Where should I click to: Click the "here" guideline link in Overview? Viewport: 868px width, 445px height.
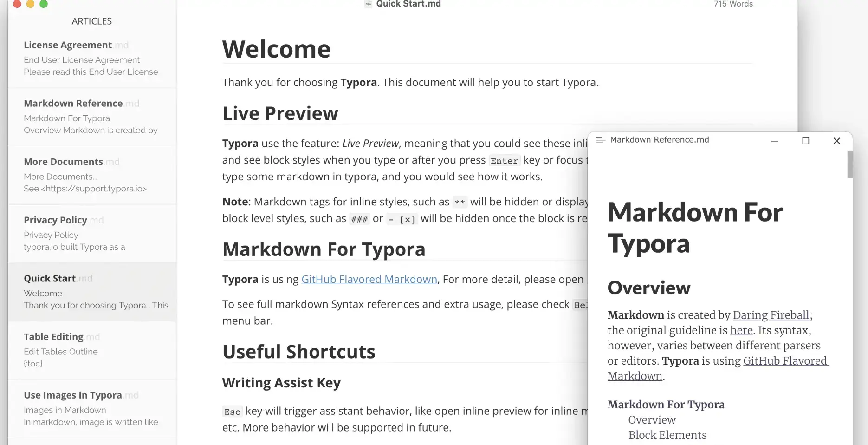pyautogui.click(x=741, y=330)
